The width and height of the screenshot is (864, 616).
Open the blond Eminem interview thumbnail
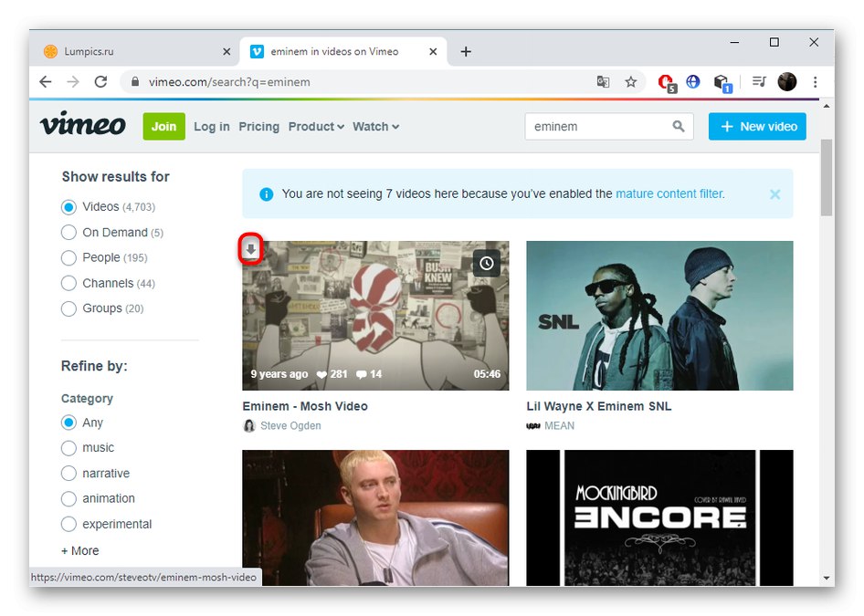[x=375, y=517]
